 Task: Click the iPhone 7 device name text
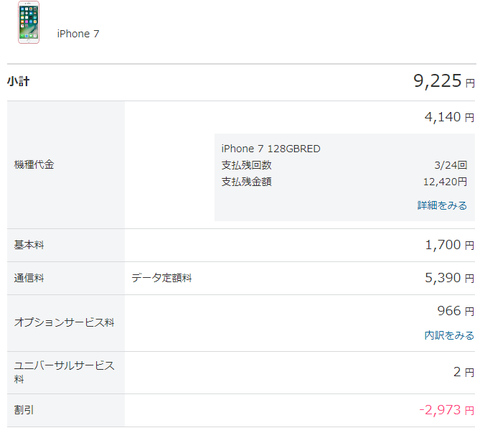[78, 34]
